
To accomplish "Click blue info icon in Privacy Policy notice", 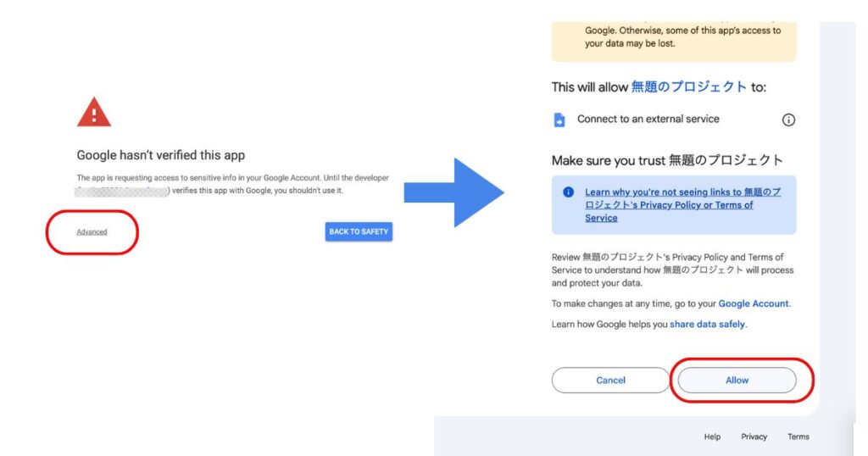I will tap(569, 192).
